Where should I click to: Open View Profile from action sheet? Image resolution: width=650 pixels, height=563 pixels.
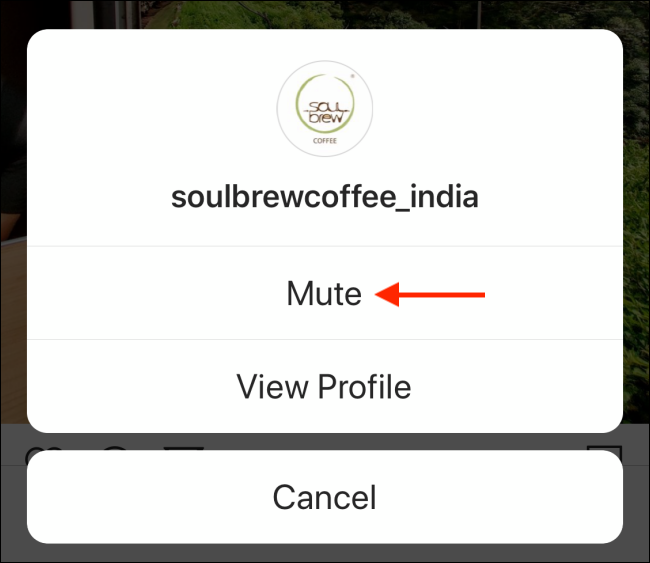(x=325, y=386)
